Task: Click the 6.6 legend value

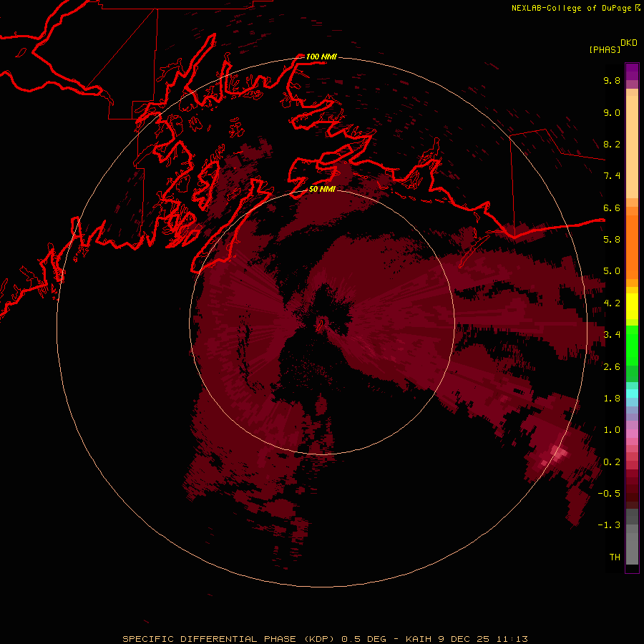Action: click(612, 208)
